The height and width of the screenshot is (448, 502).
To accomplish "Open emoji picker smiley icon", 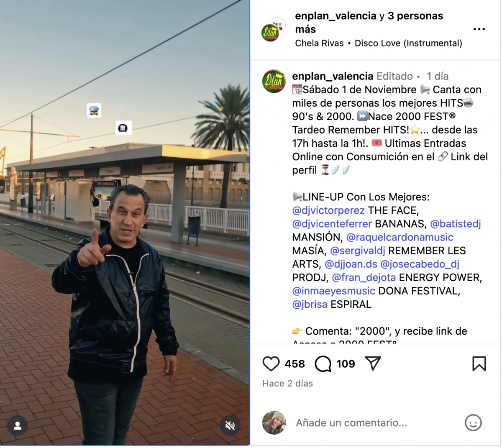I will click(473, 423).
